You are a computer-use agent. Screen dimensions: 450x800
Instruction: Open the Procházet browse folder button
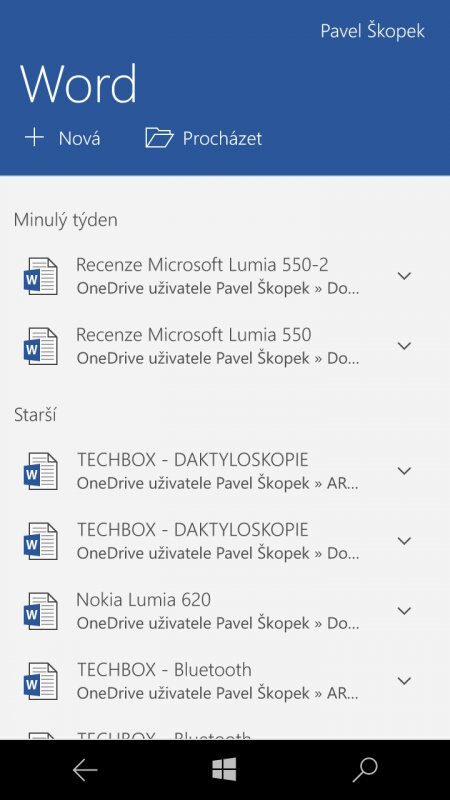pyautogui.click(x=204, y=138)
